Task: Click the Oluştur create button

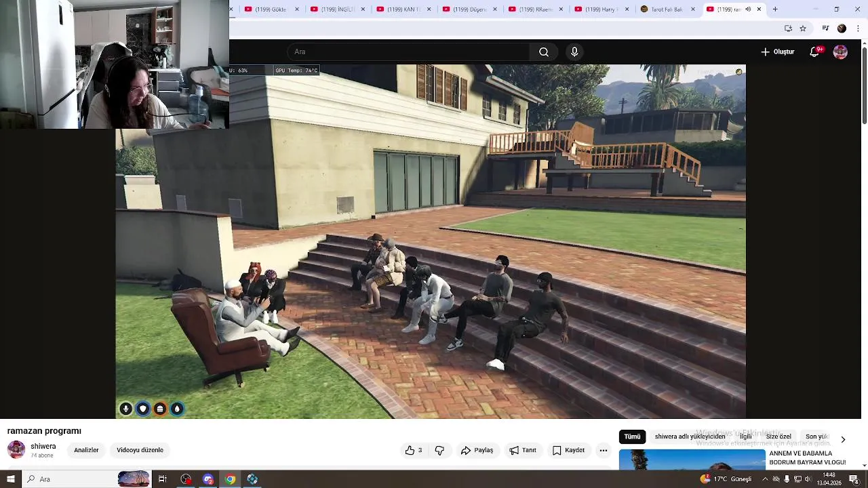Action: [x=778, y=52]
